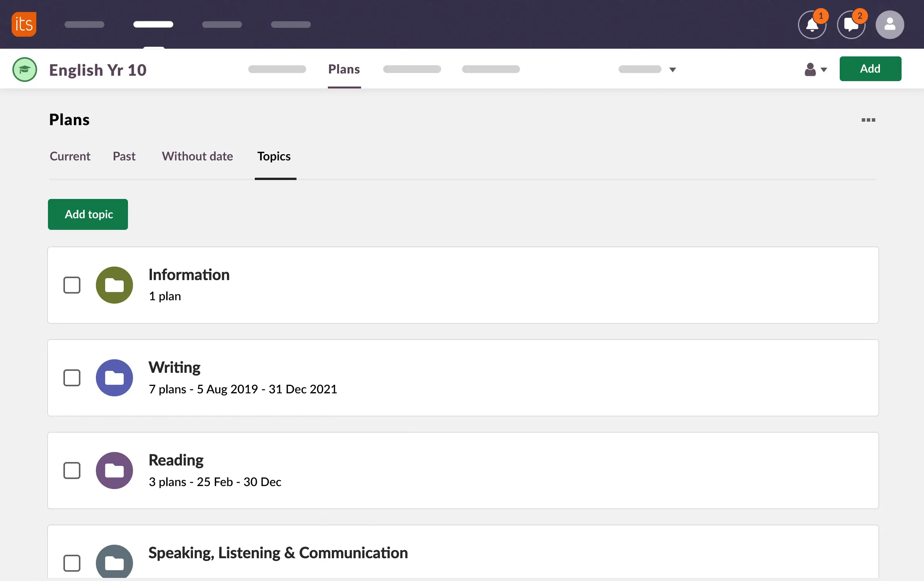Click the green graduation cap course icon
The width and height of the screenshot is (924, 581).
25,70
